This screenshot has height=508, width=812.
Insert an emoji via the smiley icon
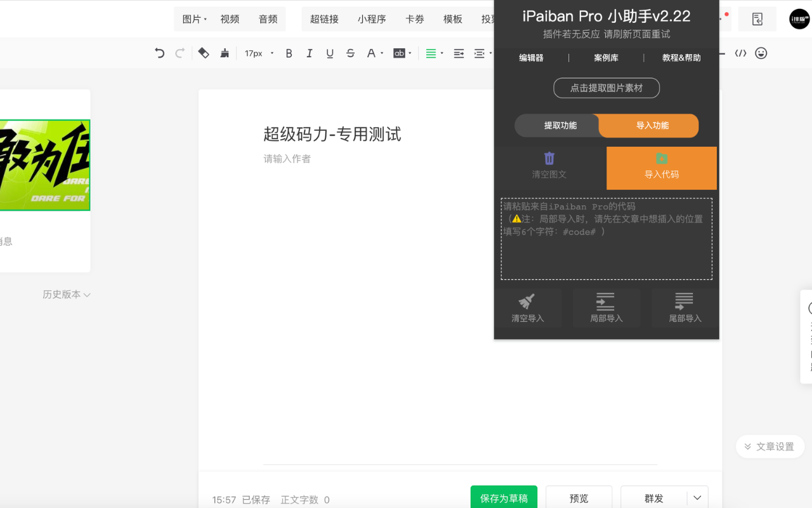tap(761, 53)
